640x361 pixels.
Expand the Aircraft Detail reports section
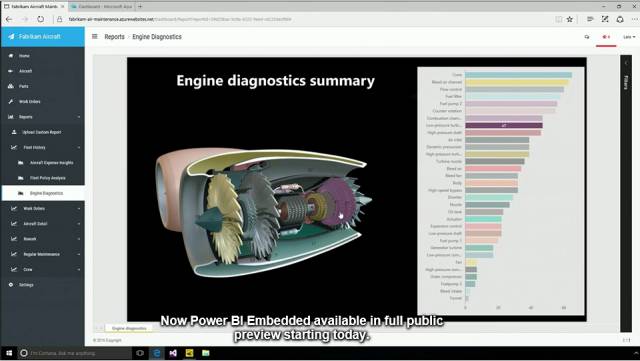43,224
